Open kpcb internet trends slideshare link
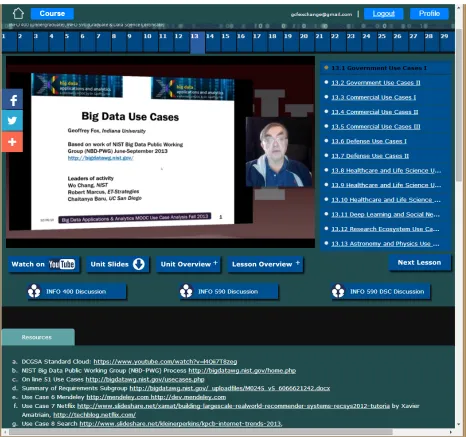Viewport: 466px width, 437px height. point(181,424)
